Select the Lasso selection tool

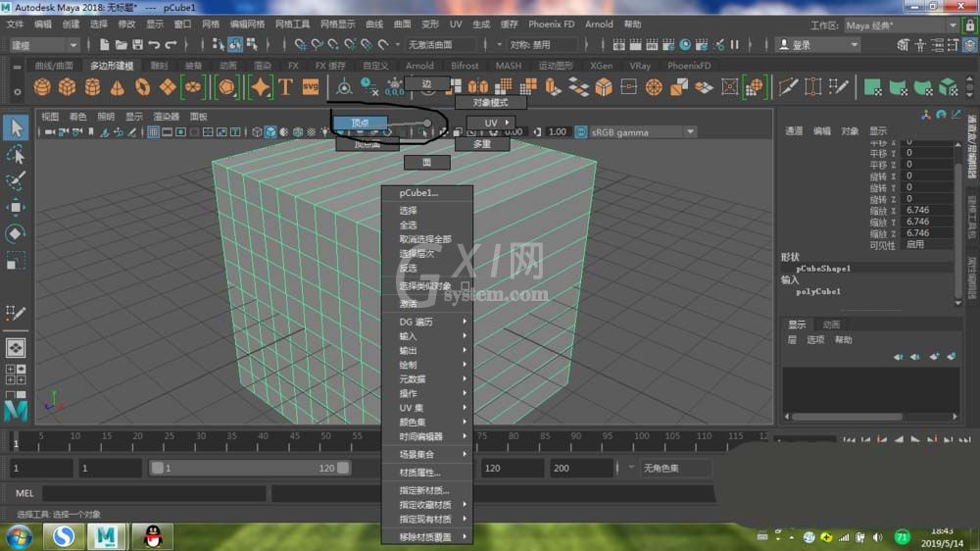coord(16,155)
